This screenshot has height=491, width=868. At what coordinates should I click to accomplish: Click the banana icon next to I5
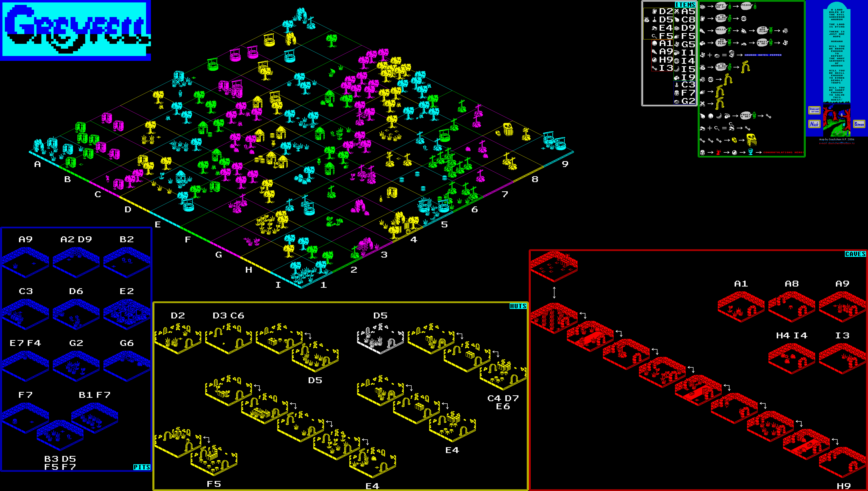tap(676, 69)
